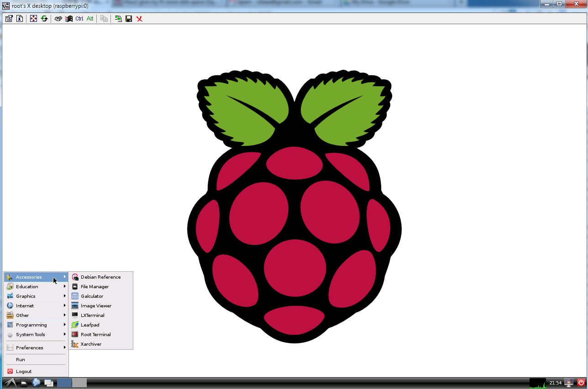Switch to first blue desktop pager
The image size is (588, 389).
coord(64,383)
